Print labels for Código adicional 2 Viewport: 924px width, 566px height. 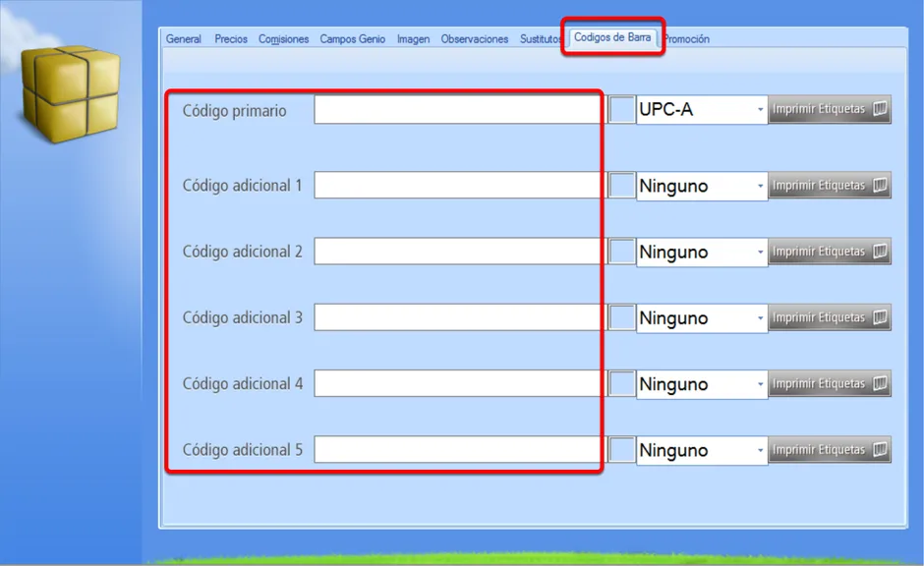click(x=830, y=252)
